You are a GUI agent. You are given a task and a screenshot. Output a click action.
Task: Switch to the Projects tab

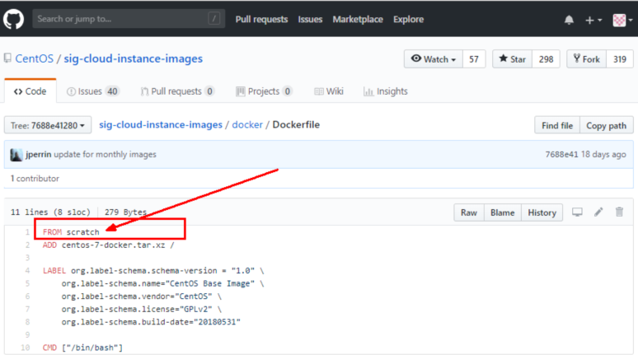pos(264,91)
